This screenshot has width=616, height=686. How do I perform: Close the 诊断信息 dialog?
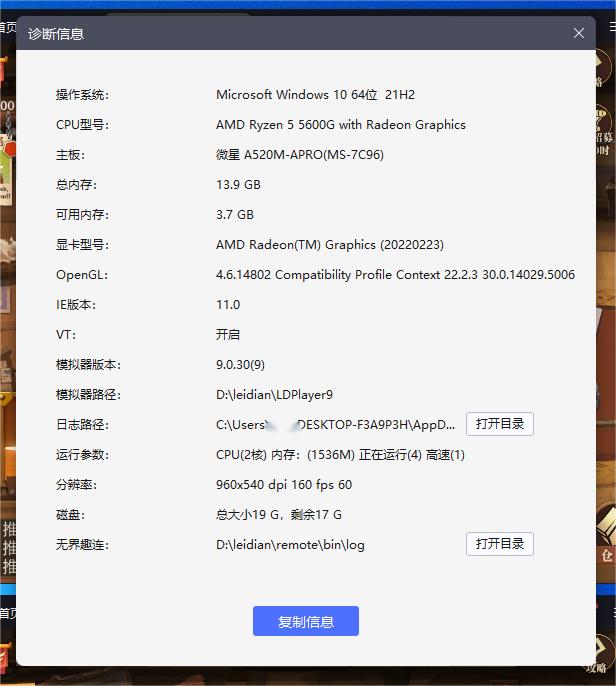coord(579,33)
